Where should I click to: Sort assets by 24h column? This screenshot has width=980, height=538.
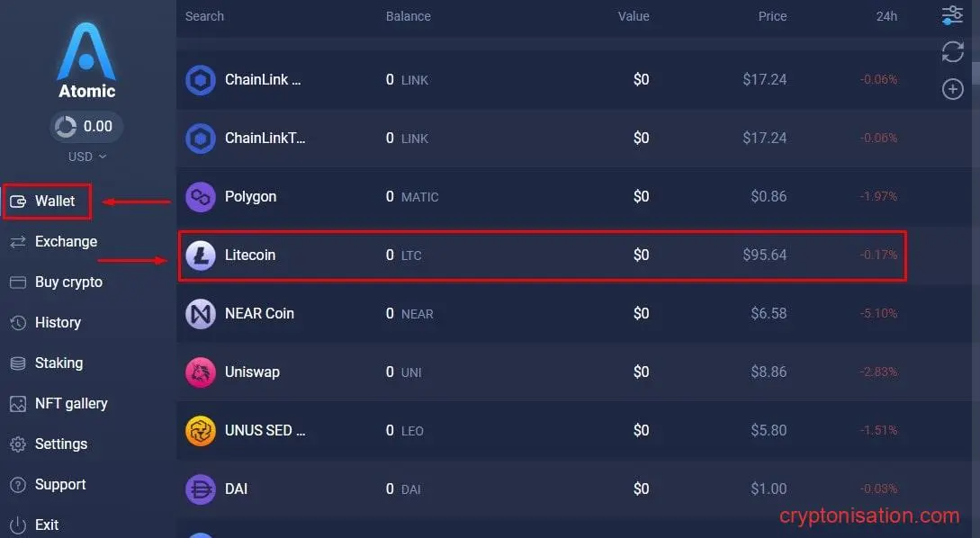pos(886,16)
